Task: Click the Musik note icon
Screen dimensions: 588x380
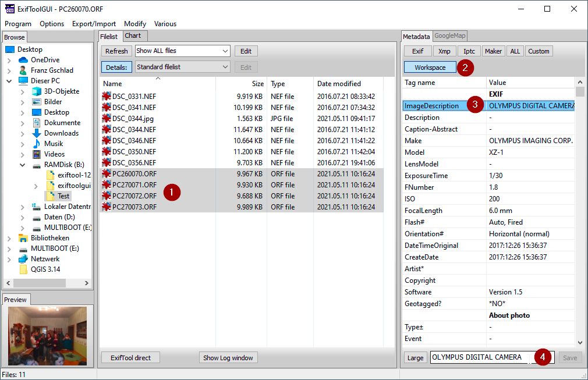Action: click(x=37, y=144)
